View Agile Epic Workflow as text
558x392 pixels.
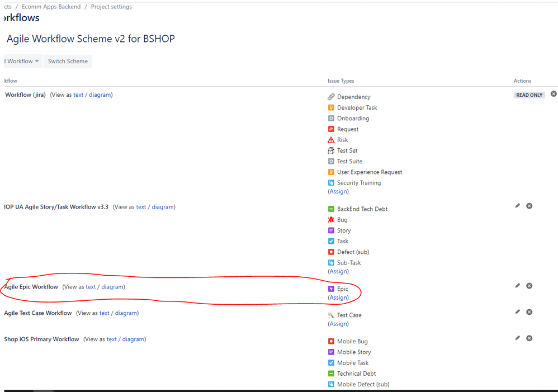(91, 287)
